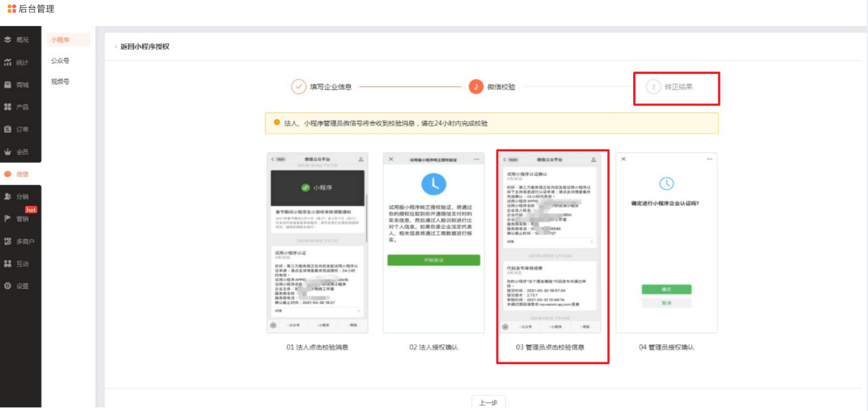Click the 填写企业信息 step label

click(x=331, y=86)
